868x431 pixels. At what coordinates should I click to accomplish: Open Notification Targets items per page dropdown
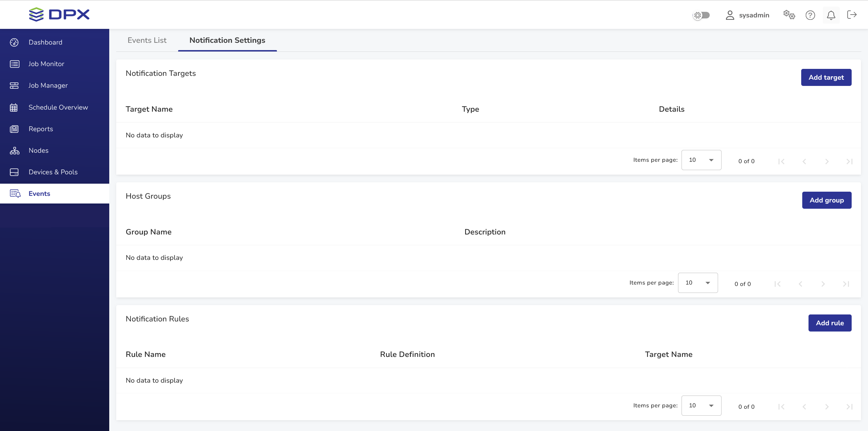pos(701,160)
